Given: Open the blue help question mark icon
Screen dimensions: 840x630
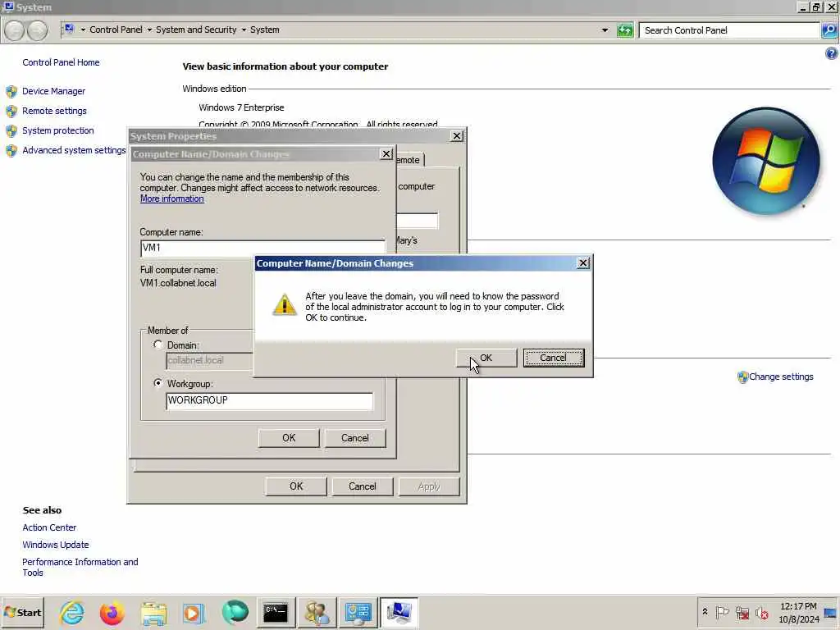Looking at the screenshot, I should tap(831, 53).
